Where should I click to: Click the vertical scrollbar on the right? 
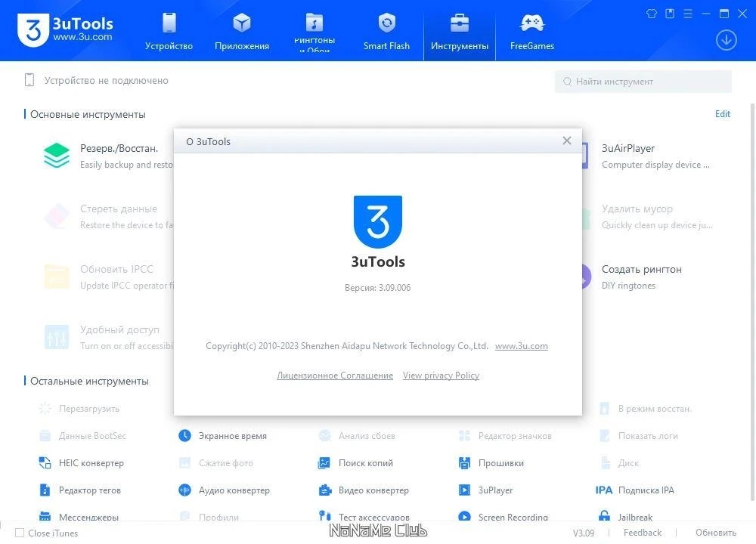point(751,302)
